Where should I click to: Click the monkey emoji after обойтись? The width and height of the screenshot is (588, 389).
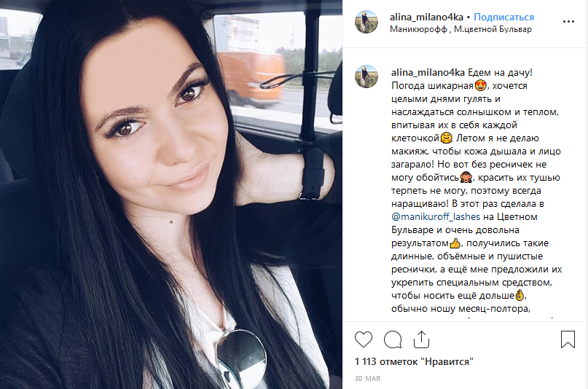click(466, 177)
